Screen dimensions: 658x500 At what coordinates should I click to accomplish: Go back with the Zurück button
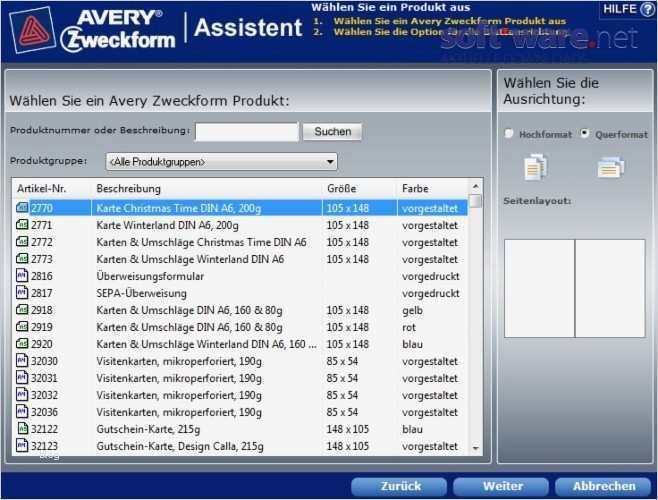pyautogui.click(x=399, y=487)
